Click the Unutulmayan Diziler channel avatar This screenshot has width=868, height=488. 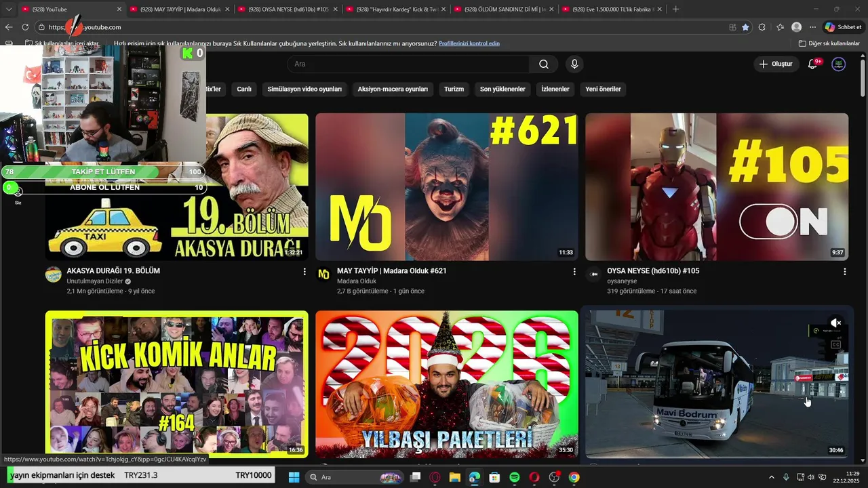(53, 274)
